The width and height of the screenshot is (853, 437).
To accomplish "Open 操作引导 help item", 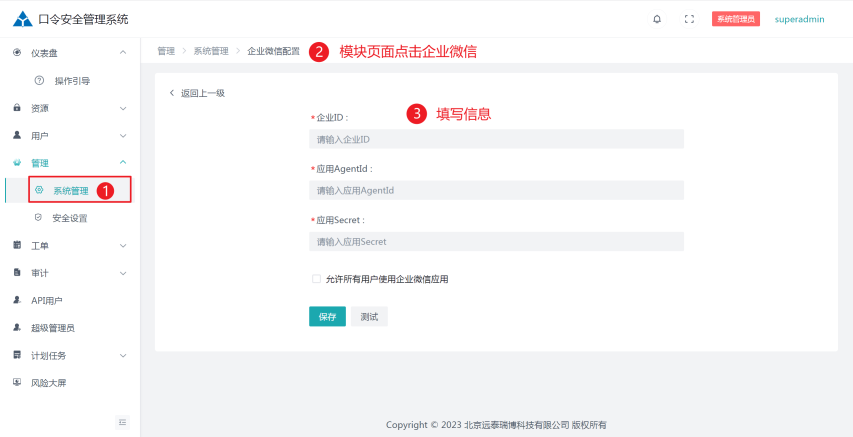I will pyautogui.click(x=71, y=80).
